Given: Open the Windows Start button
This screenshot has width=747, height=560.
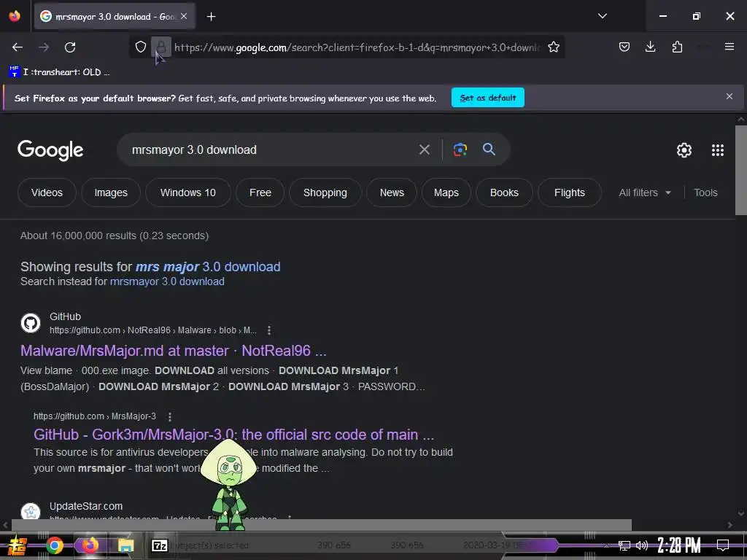Looking at the screenshot, I should point(17,545).
